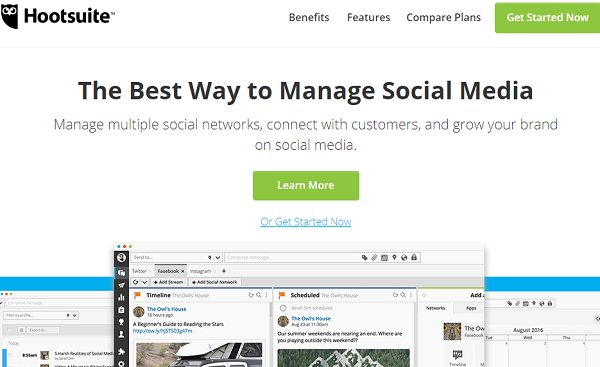Screen dimensions: 600x367
Task: Select the Networks tab in Add panel
Action: pyautogui.click(x=435, y=308)
